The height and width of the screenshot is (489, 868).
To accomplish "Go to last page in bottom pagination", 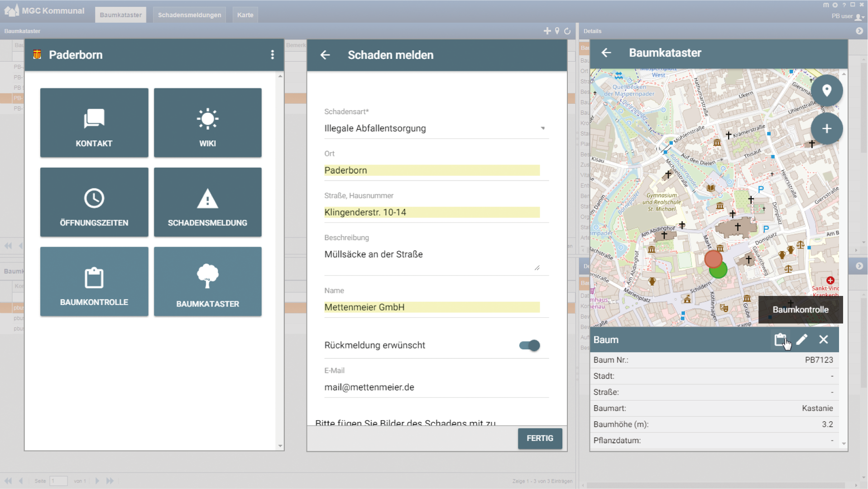I will pos(110,481).
